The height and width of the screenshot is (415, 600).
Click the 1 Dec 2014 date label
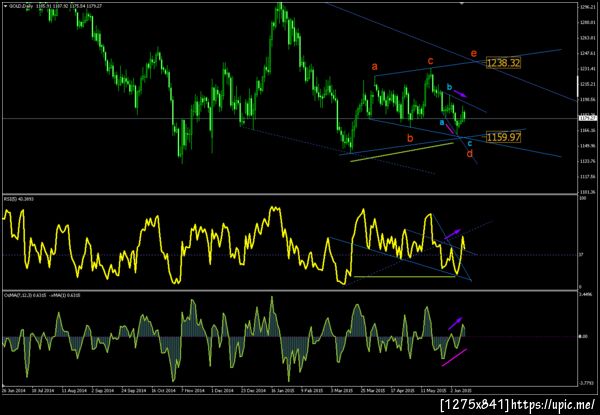tap(222, 391)
